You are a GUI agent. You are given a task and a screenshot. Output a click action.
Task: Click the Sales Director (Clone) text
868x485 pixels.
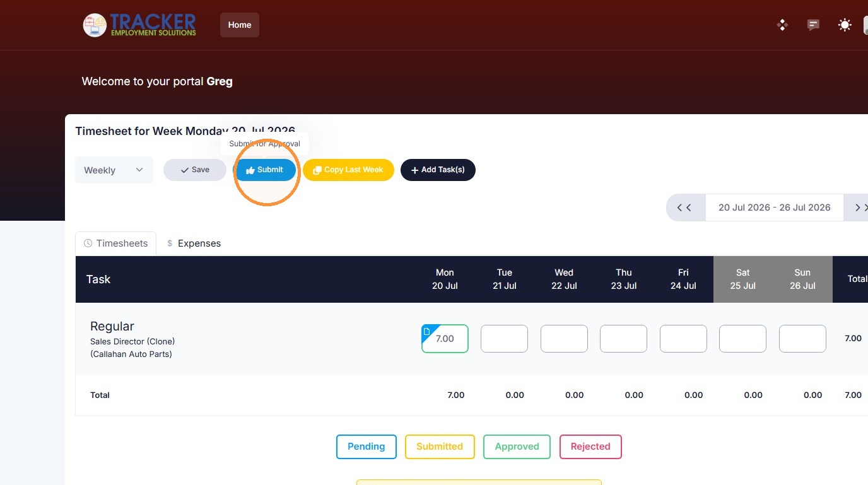tap(132, 342)
